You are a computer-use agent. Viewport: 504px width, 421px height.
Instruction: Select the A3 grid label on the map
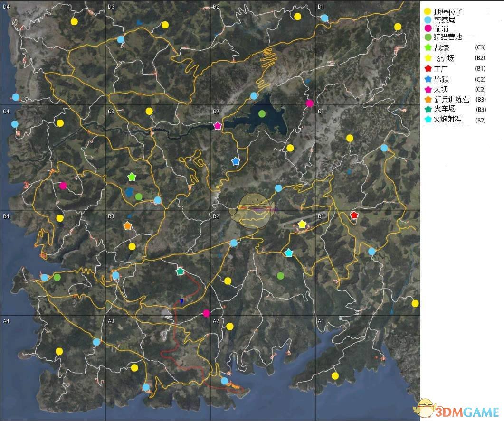[x=111, y=321]
